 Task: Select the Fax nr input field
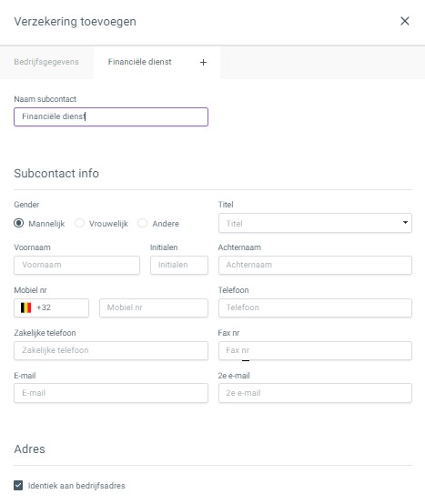(x=315, y=350)
